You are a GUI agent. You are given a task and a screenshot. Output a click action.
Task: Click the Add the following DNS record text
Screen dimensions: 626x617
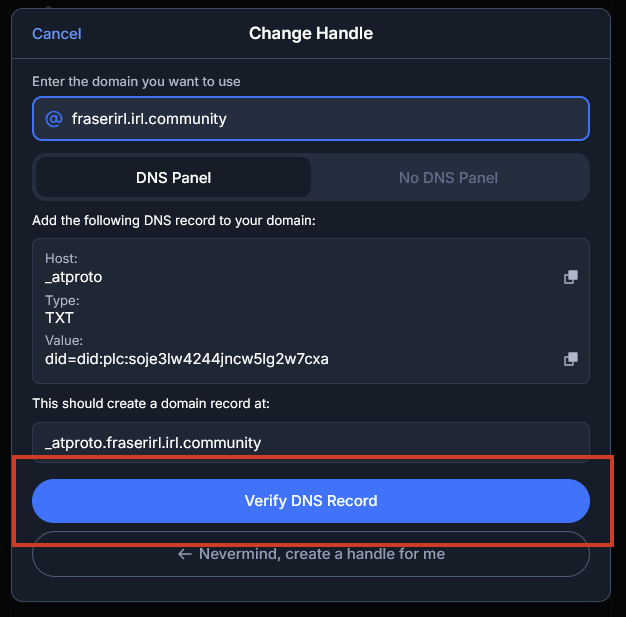[174, 220]
